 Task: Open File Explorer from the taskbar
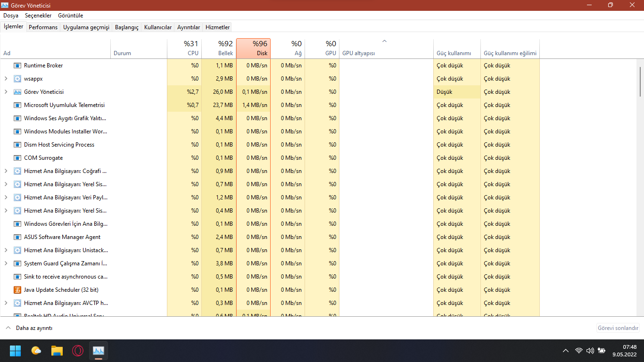tap(57, 351)
